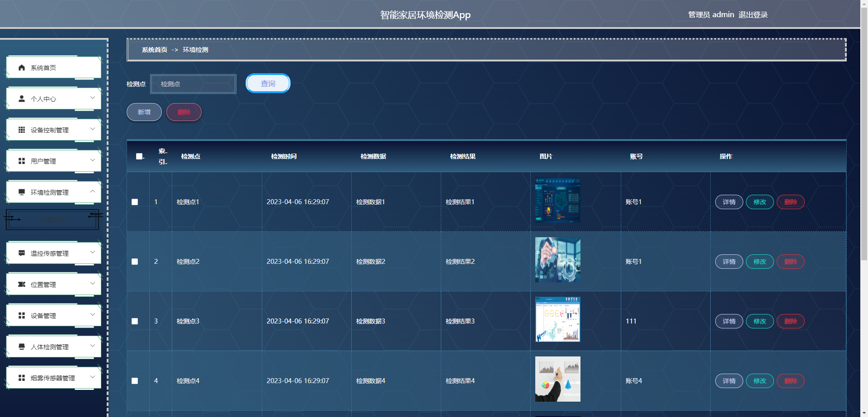The width and height of the screenshot is (868, 417).
Task: Click the location icon for 位置管理
Action: click(x=21, y=284)
